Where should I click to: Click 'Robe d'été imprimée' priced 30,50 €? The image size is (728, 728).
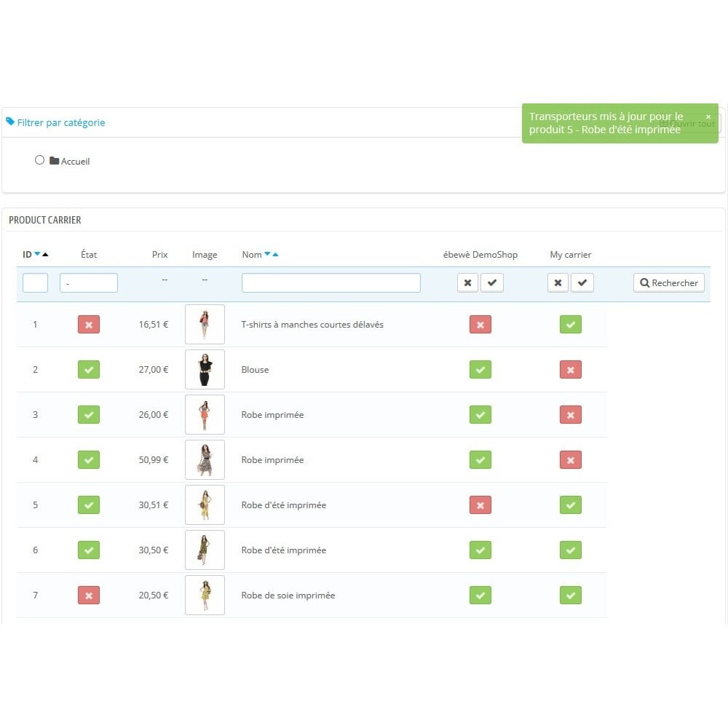[284, 550]
